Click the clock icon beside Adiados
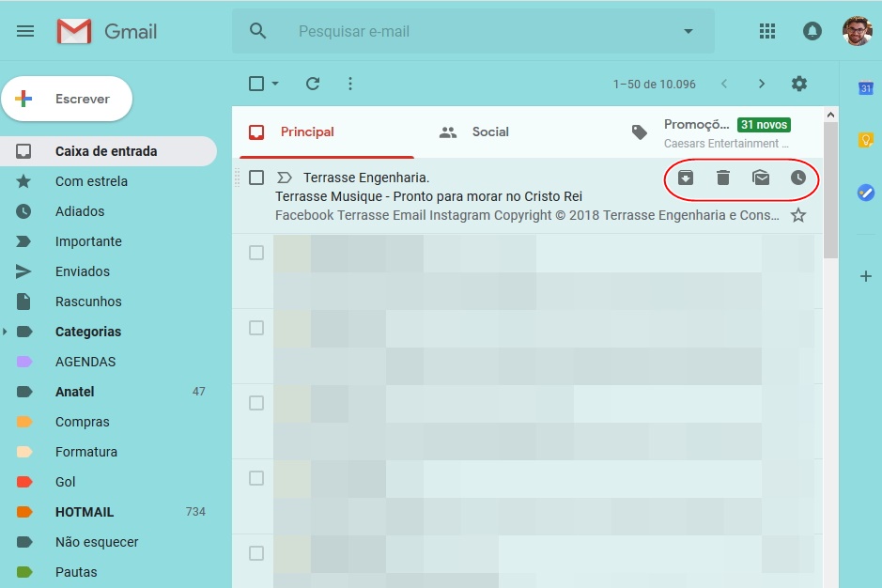Viewport: 882px width, 588px height. (x=23, y=211)
